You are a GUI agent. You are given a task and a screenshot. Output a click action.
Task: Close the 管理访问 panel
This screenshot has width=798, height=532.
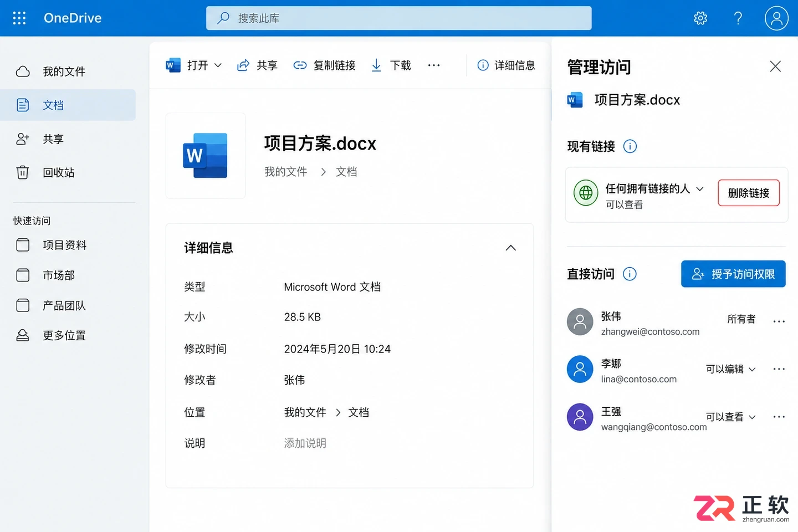[x=775, y=66]
